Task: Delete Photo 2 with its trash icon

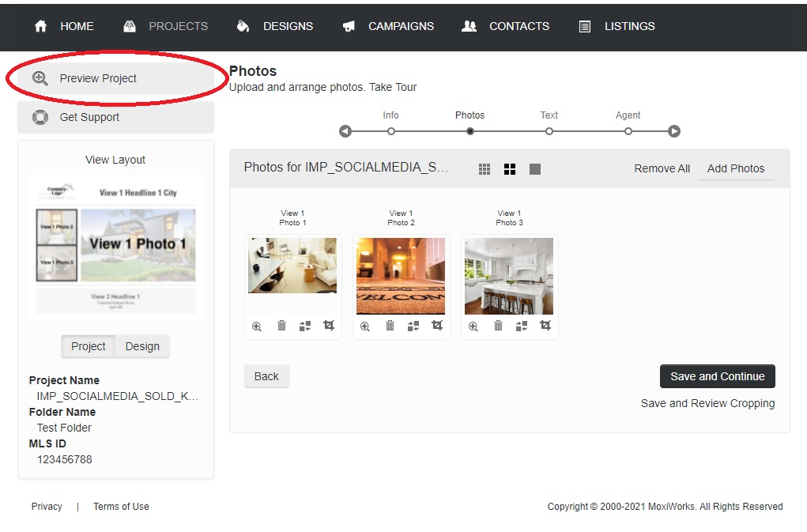Action: click(390, 326)
